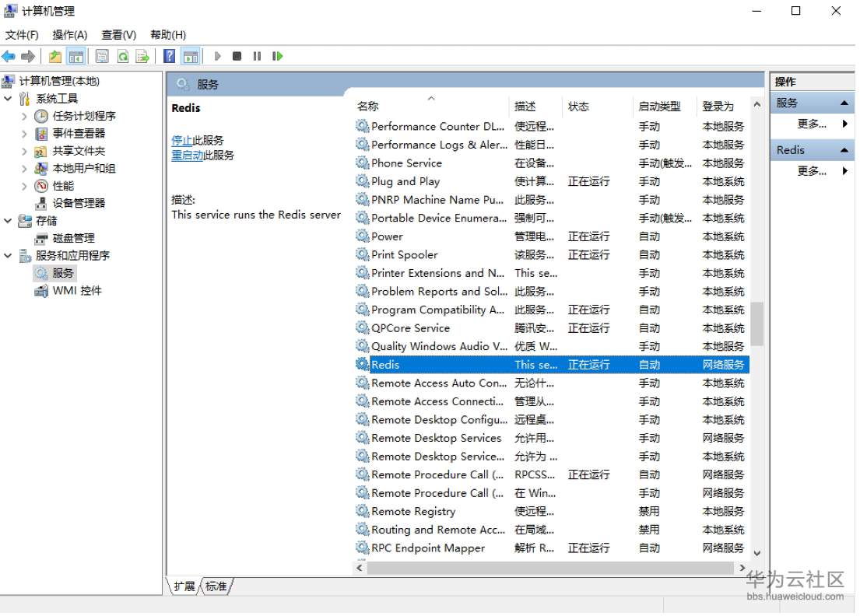This screenshot has width=860, height=616.
Task: Expand the 本地用户和组 node chevron
Action: pyautogui.click(x=24, y=168)
